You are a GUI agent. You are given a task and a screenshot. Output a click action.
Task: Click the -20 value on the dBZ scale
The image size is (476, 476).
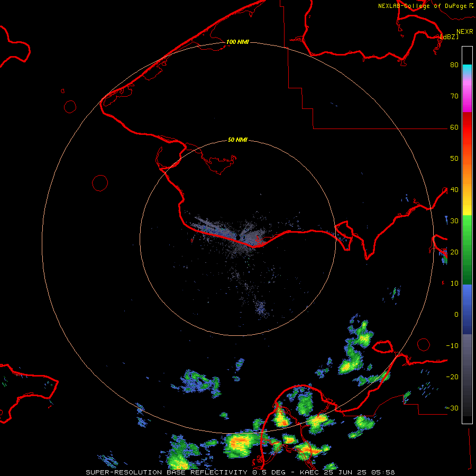coord(452,377)
